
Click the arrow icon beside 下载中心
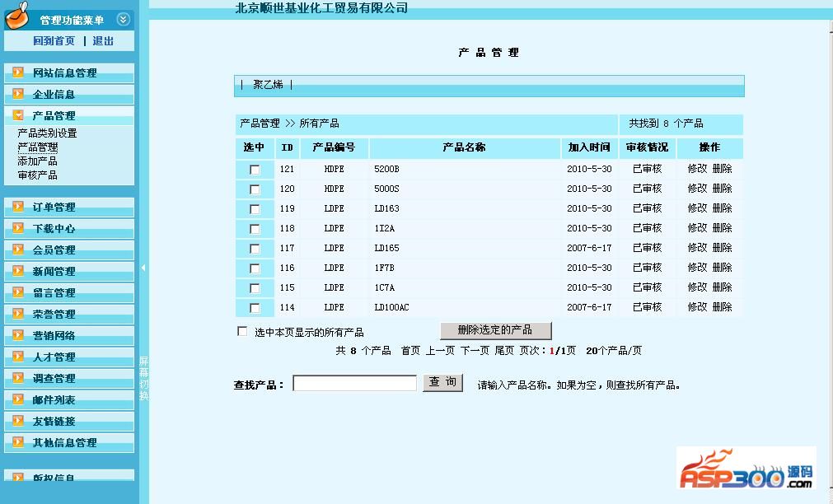coord(18,228)
